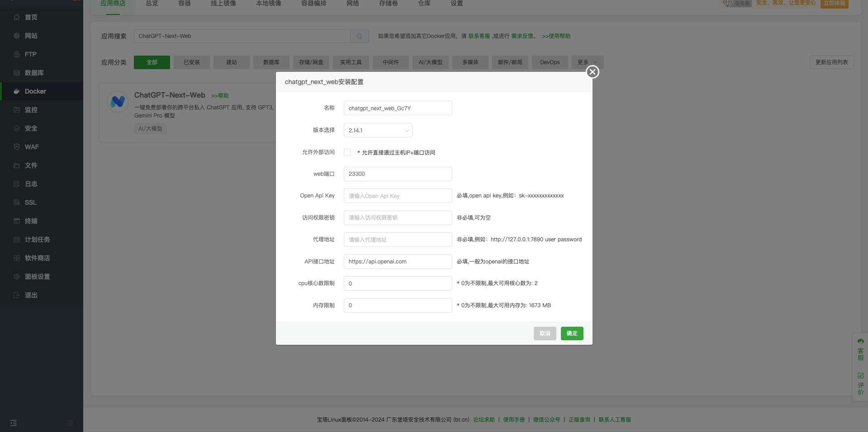Screen dimensions: 868x432
Task: Select the AI/大模型 category filter
Action: pos(430,62)
